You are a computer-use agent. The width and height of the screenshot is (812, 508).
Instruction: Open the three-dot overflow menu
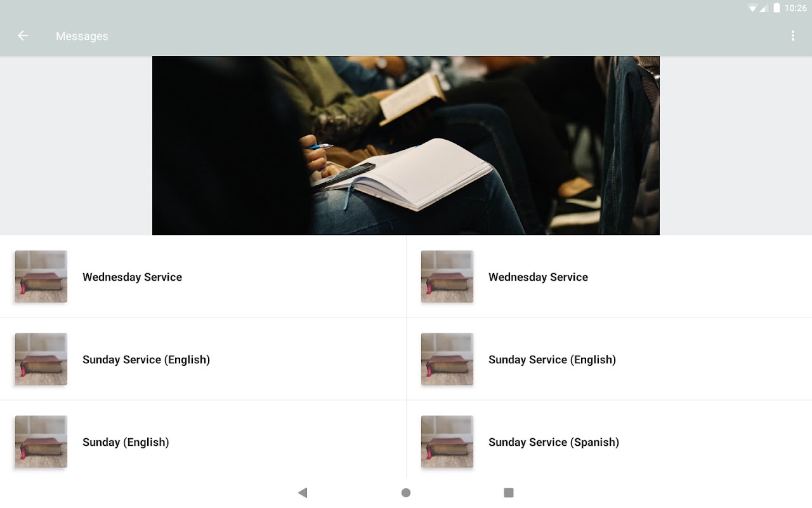pyautogui.click(x=792, y=36)
